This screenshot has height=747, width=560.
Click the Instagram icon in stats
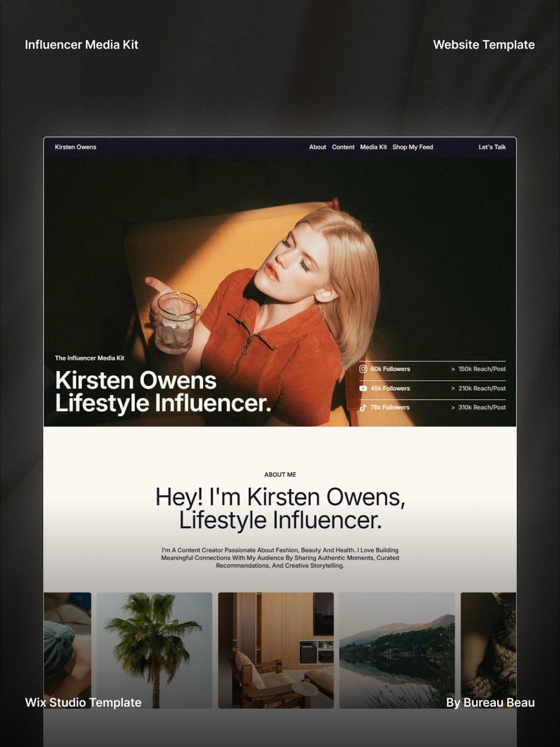[363, 369]
